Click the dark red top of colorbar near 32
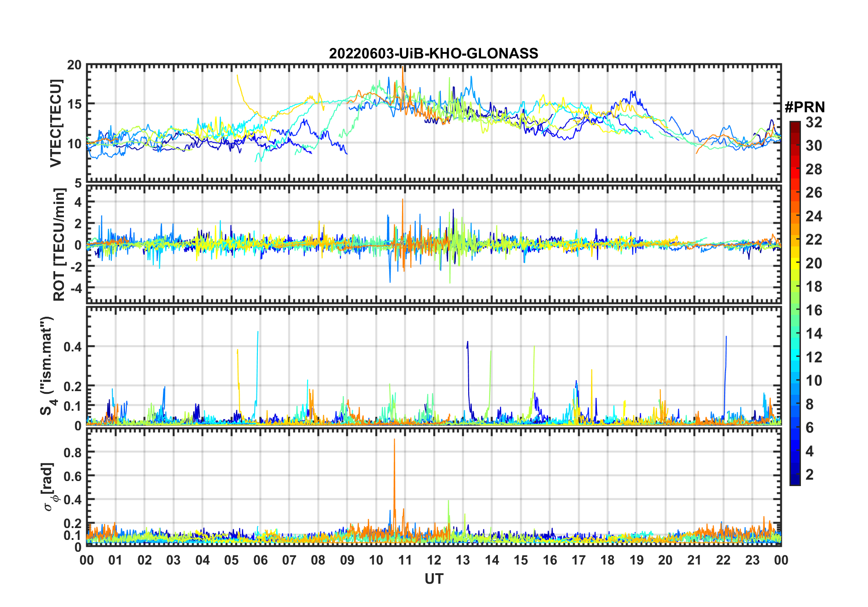868x607 pixels. 795,125
